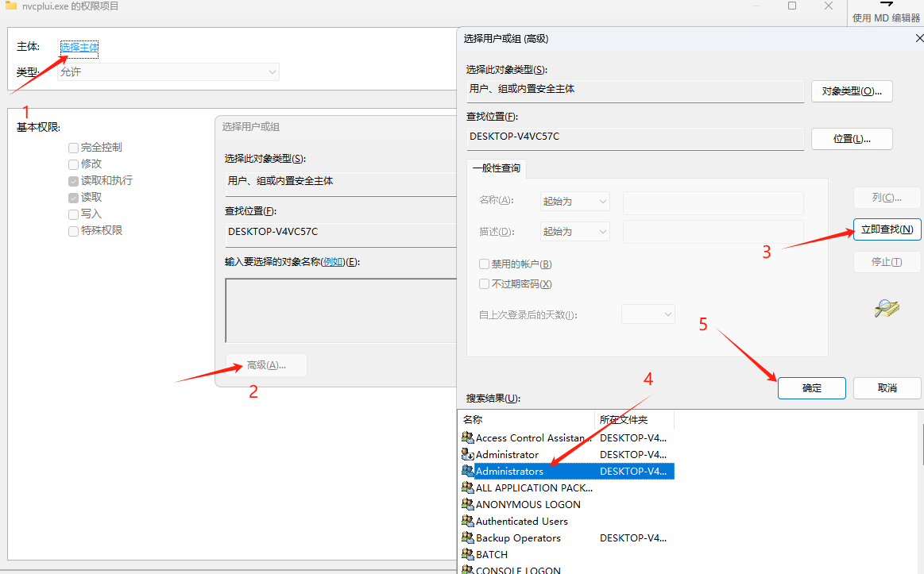Viewport: 924px width, 574px height.
Task: Open the 名称 起始为 dropdown
Action: pos(574,202)
